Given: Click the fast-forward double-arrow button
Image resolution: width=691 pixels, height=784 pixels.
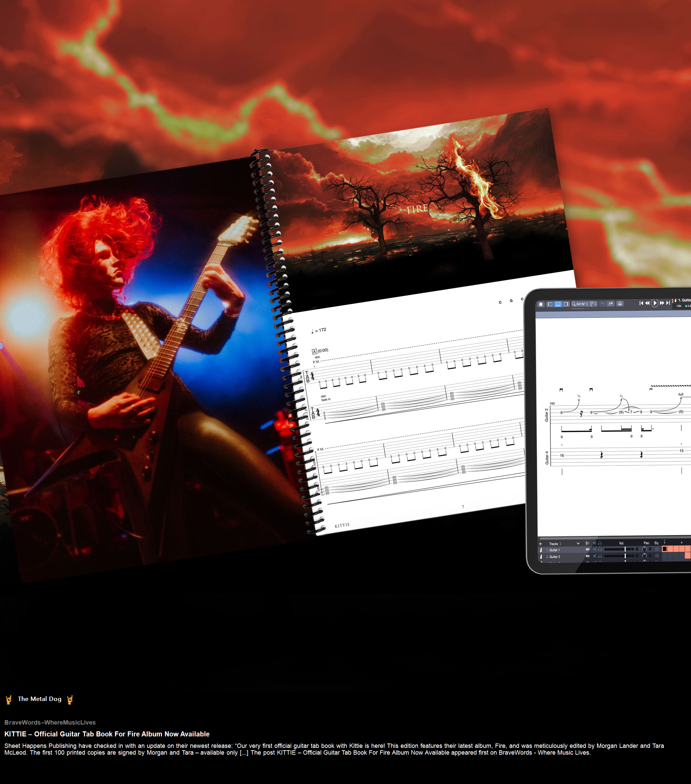Looking at the screenshot, I should [662, 303].
